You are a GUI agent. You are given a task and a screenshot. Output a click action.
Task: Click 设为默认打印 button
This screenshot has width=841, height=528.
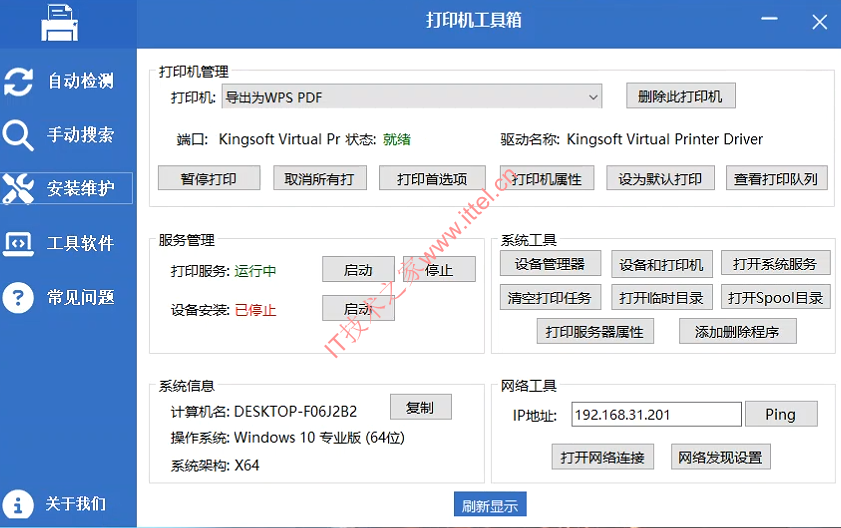point(660,179)
